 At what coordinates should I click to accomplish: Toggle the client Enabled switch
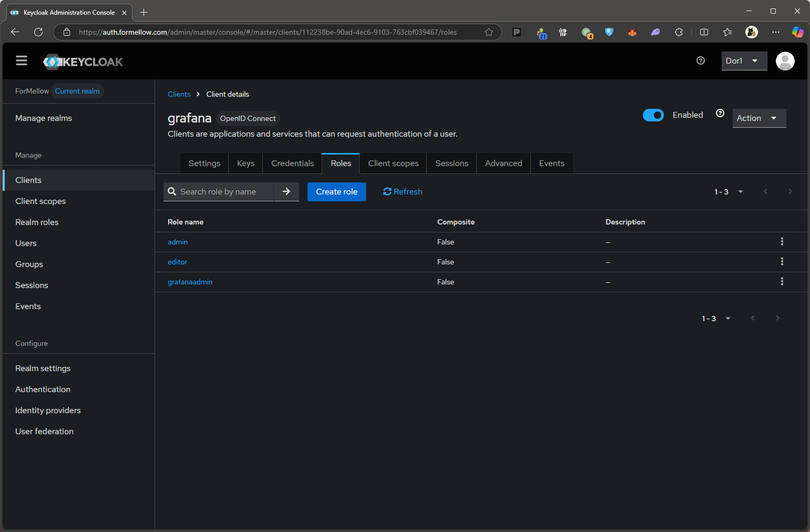(x=653, y=115)
